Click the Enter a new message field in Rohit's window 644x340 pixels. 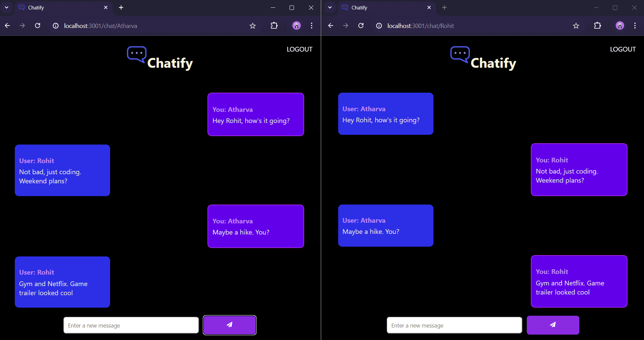[454, 325]
